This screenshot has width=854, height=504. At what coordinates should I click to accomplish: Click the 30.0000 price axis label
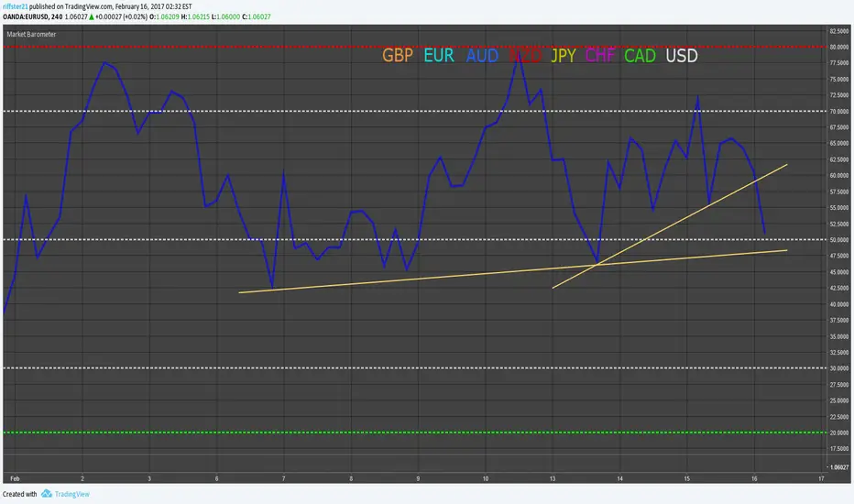click(838, 368)
